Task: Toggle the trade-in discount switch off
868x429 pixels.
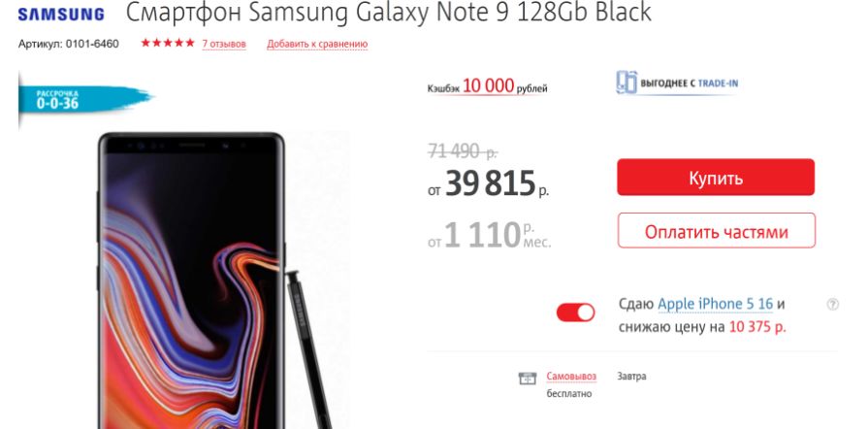Action: click(576, 313)
